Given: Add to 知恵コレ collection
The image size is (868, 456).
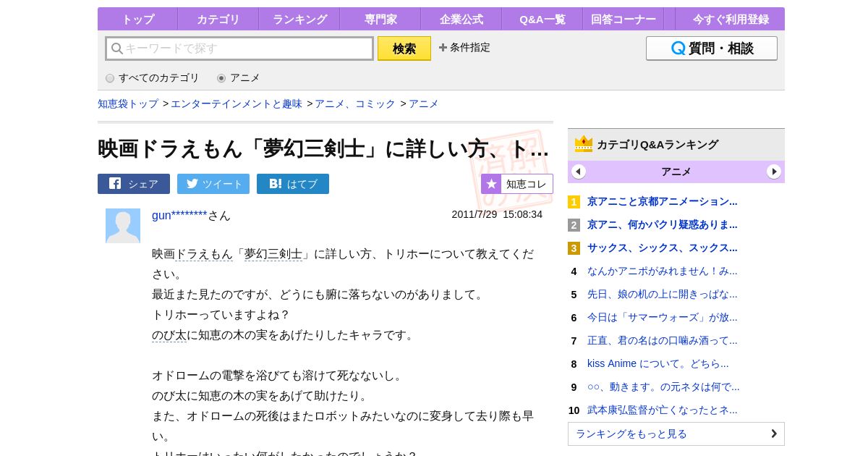Looking at the screenshot, I should point(517,184).
